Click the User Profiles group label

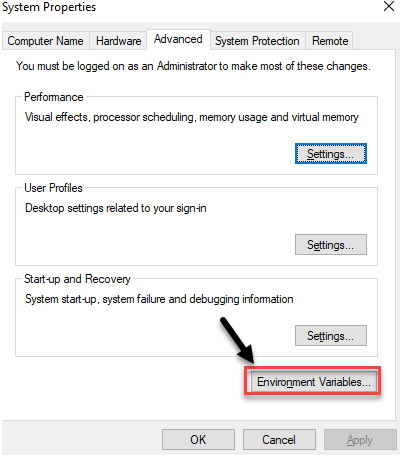point(53,188)
